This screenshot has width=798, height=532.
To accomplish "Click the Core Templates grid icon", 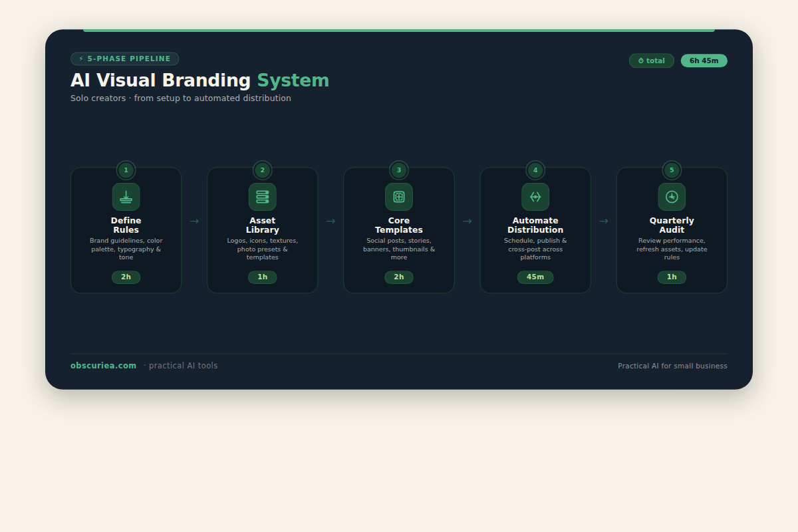I will click(x=399, y=197).
